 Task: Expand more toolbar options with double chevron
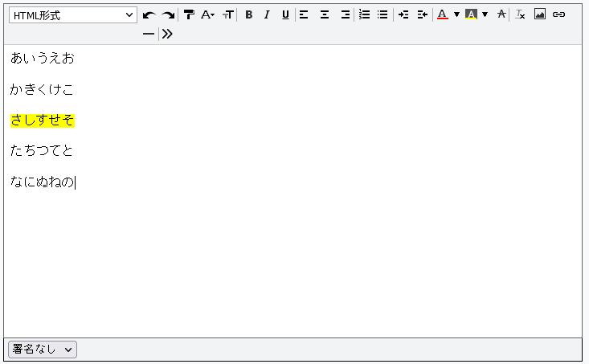pos(167,35)
